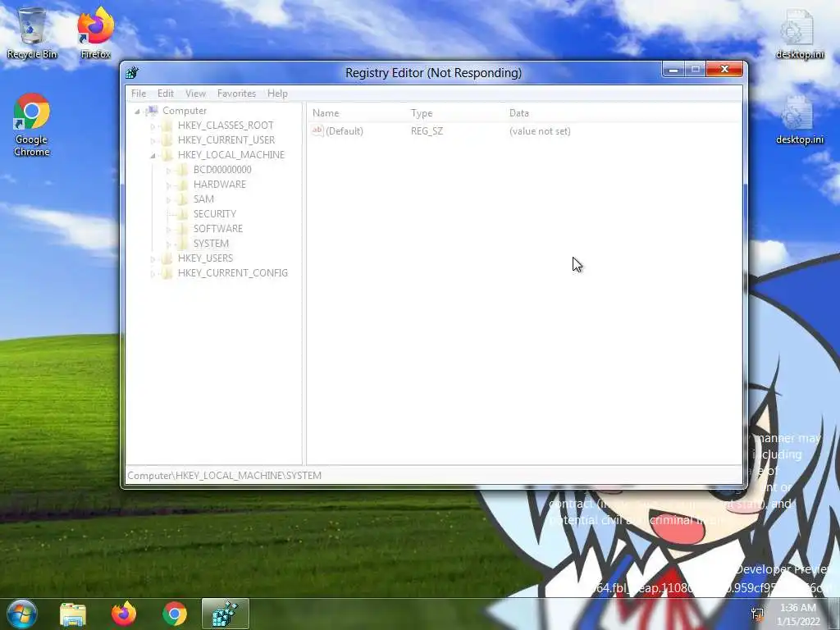840x630 pixels.
Task: Click the HKEY_CLASSES_ROOT folder icon
Action: click(167, 126)
